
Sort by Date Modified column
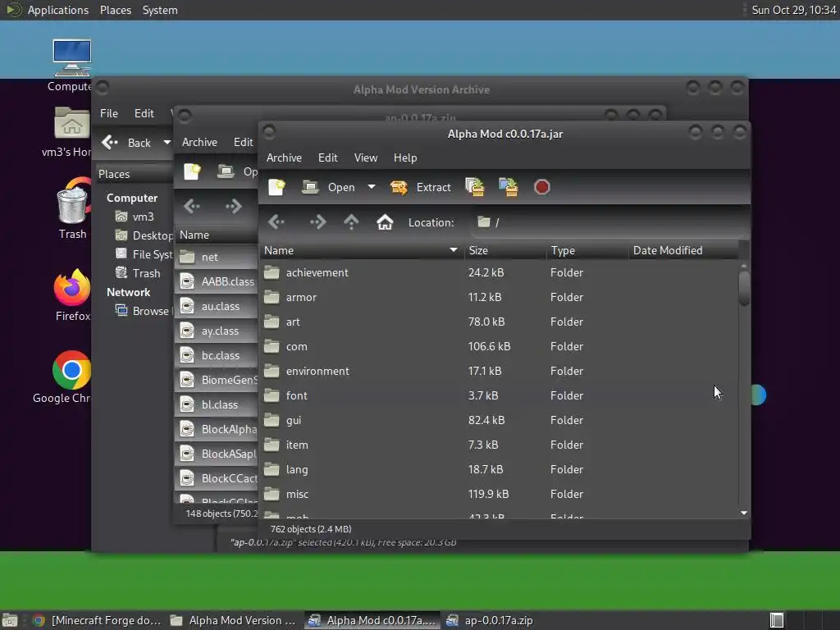point(683,250)
